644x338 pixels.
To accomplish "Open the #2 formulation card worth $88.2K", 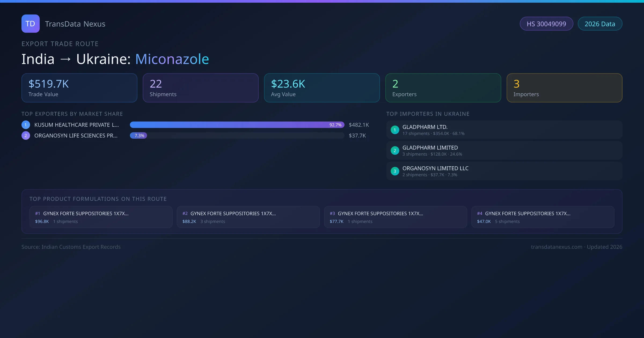I will (248, 217).
